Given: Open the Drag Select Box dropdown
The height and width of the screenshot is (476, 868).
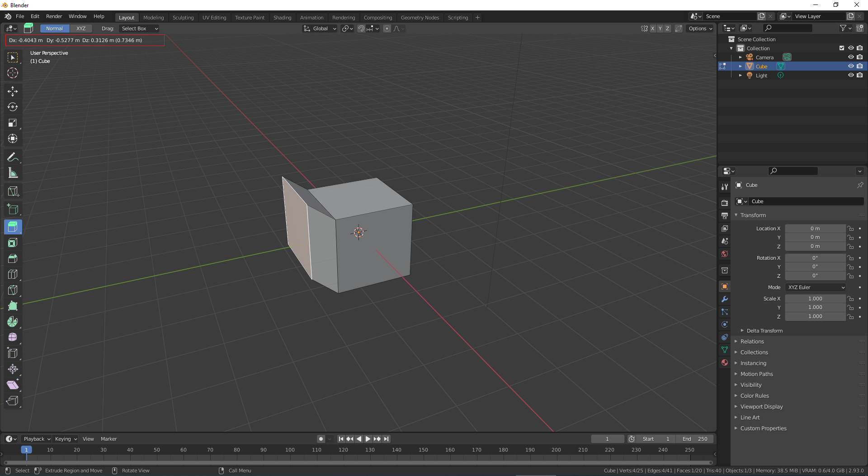Looking at the screenshot, I should pos(139,29).
